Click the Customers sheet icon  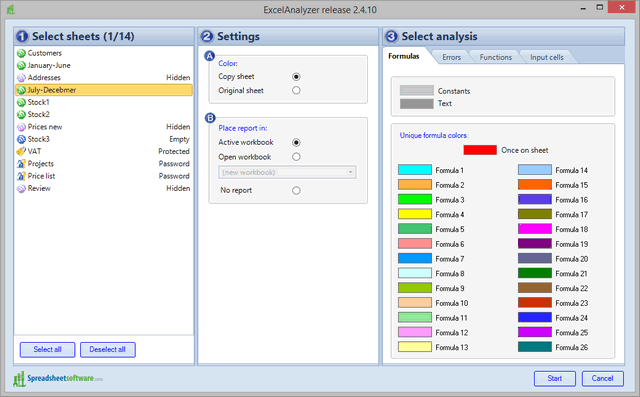(21, 53)
